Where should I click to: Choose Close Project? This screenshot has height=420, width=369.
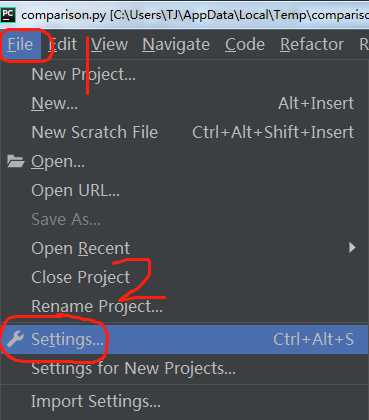pyautogui.click(x=184, y=277)
